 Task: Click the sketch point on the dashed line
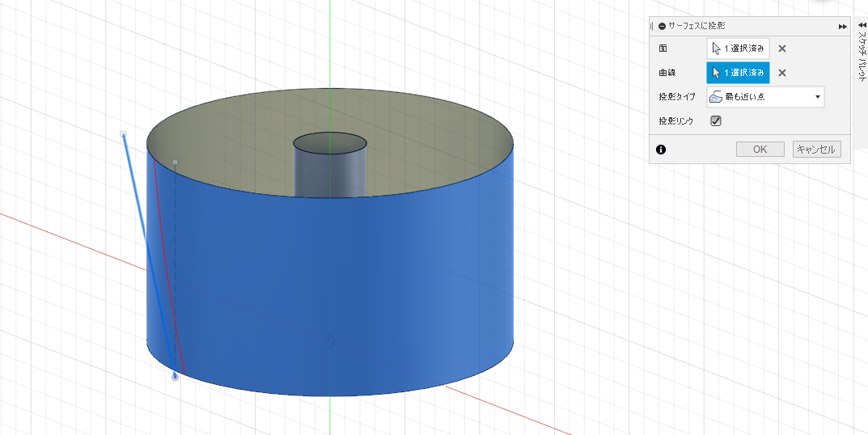176,163
